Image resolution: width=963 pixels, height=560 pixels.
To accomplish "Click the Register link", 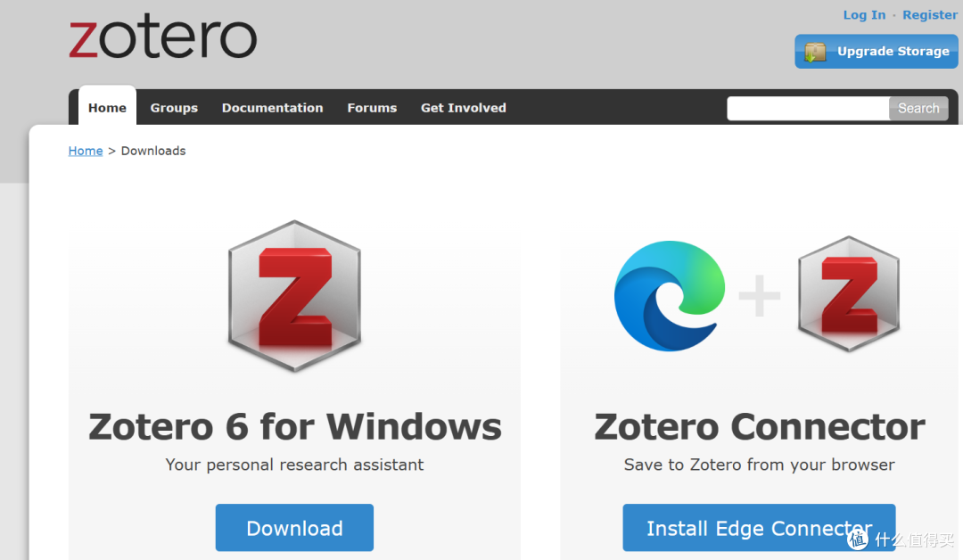I will coord(929,15).
